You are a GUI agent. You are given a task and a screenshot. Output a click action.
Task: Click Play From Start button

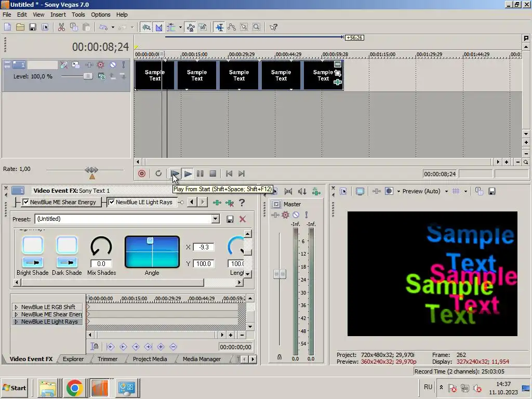point(175,174)
